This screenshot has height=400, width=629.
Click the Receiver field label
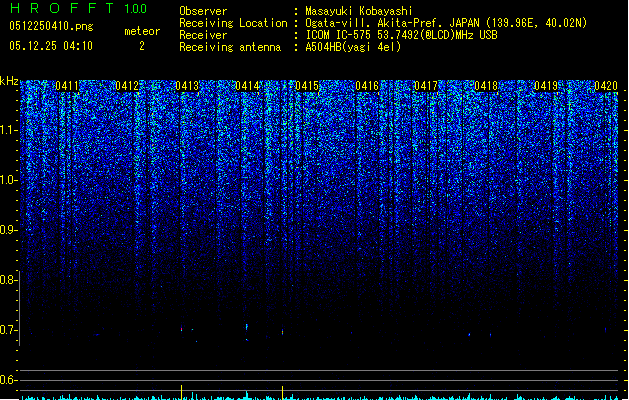point(203,35)
